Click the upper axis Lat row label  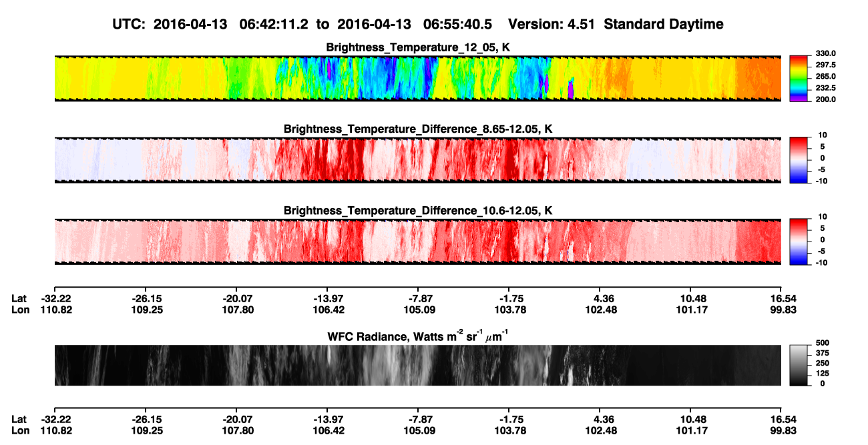click(20, 298)
